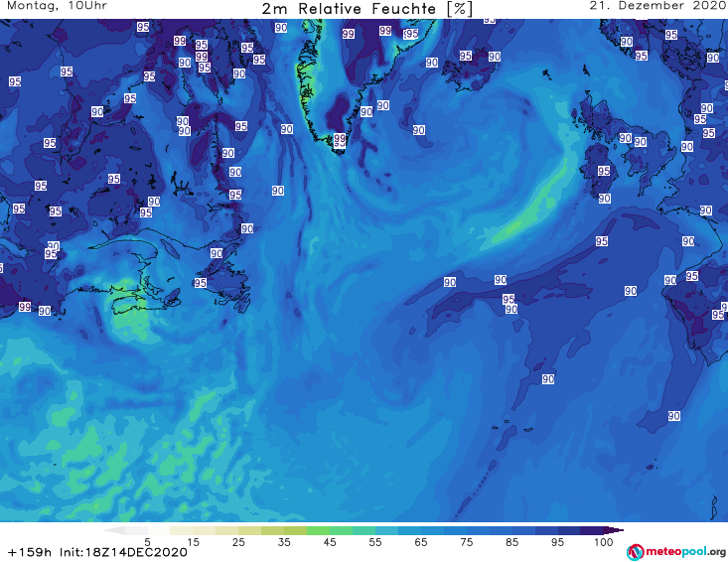Click the "100" value on the color scale
The width and height of the screenshot is (728, 562).
(x=604, y=542)
